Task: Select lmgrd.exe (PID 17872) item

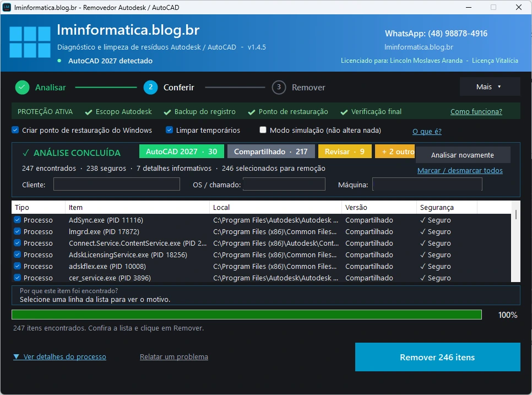Action: pos(104,231)
